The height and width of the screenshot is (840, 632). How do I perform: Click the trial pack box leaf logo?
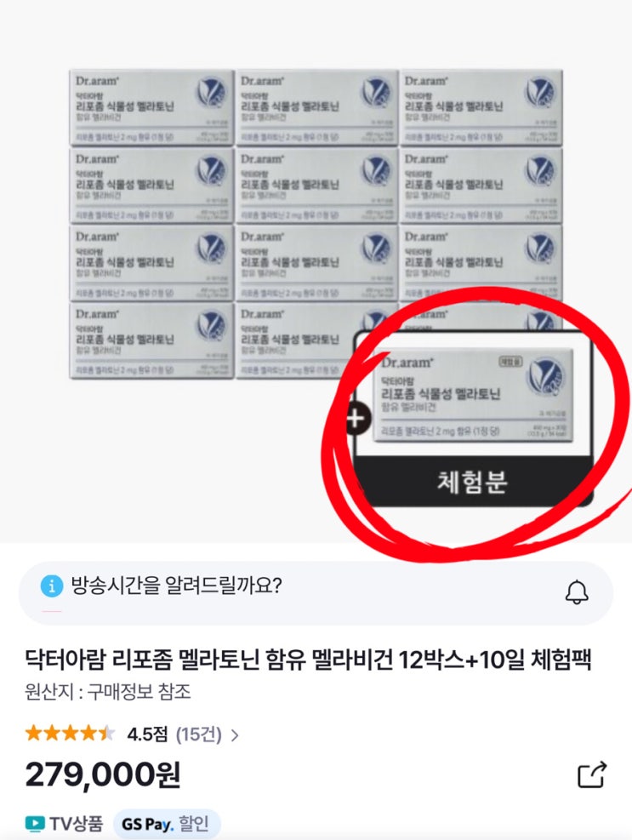point(544,375)
